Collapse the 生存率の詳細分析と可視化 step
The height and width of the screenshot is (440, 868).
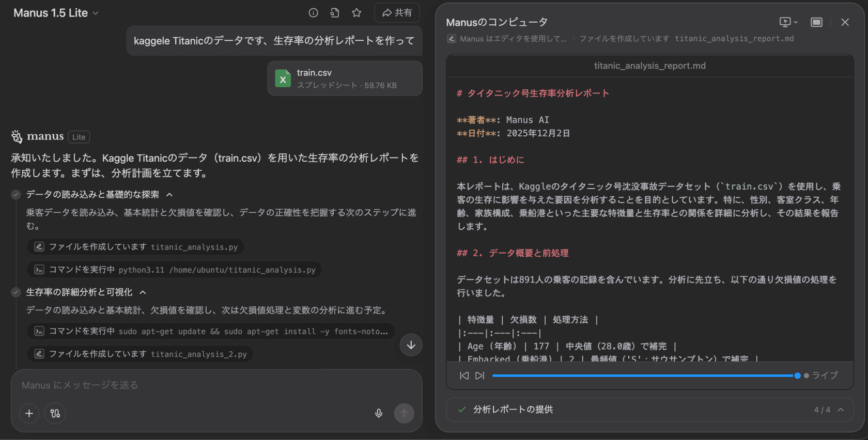click(x=143, y=292)
